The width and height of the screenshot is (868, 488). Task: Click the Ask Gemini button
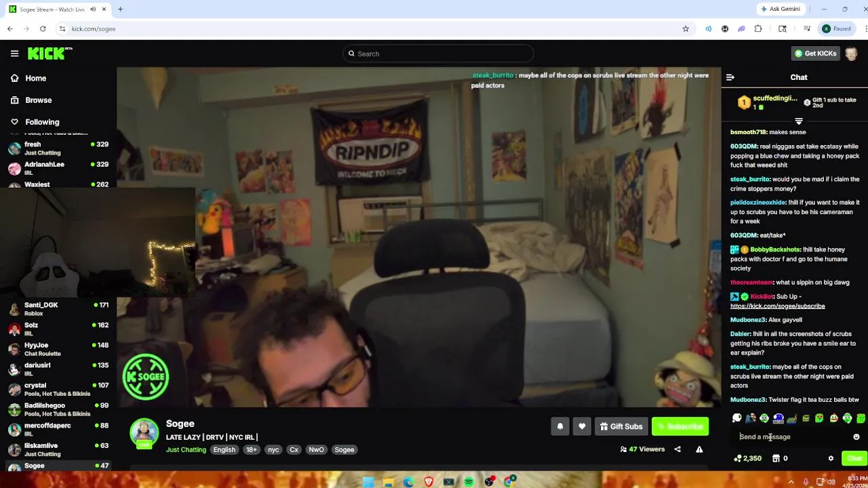tap(781, 9)
